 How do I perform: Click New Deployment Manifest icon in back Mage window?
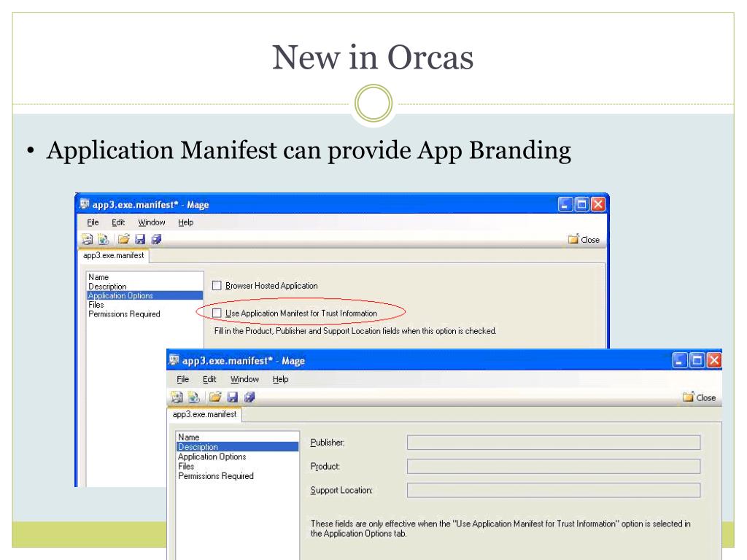[104, 239]
